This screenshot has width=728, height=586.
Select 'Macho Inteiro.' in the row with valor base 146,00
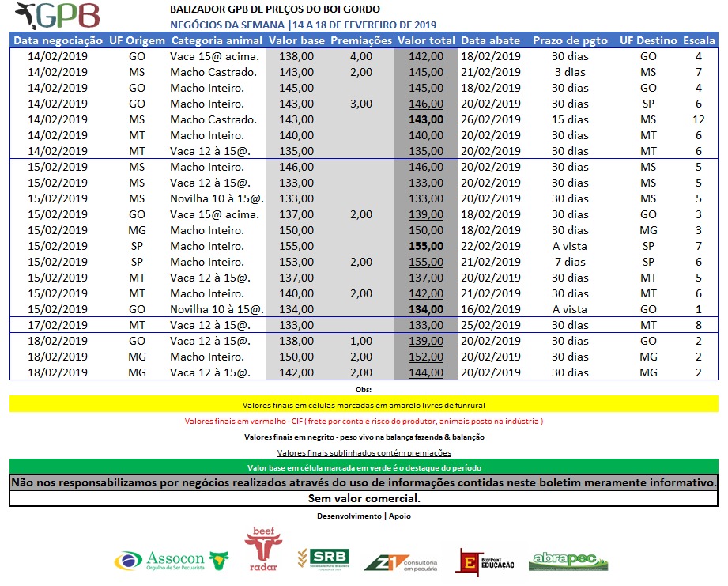[207, 167]
